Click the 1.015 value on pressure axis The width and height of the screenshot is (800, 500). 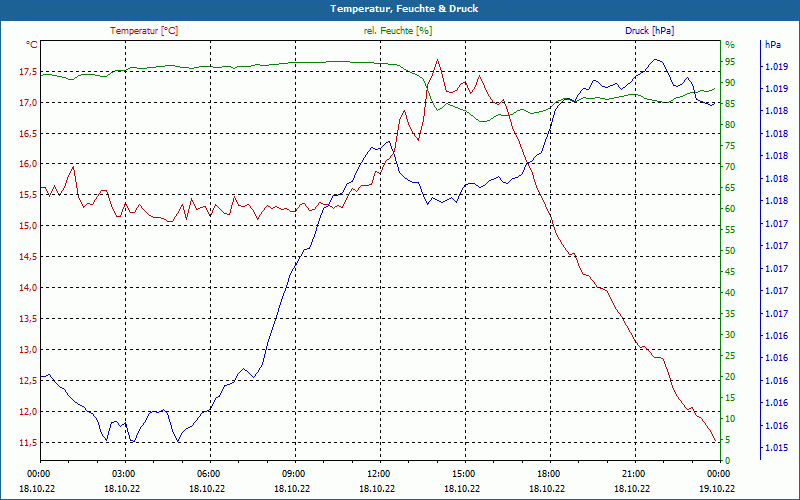tap(776, 448)
